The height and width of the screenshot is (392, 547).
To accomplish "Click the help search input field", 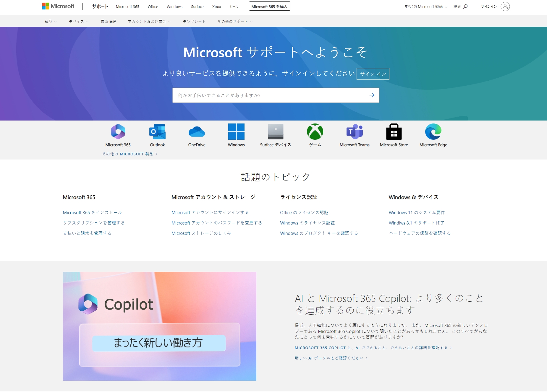I will pos(269,95).
